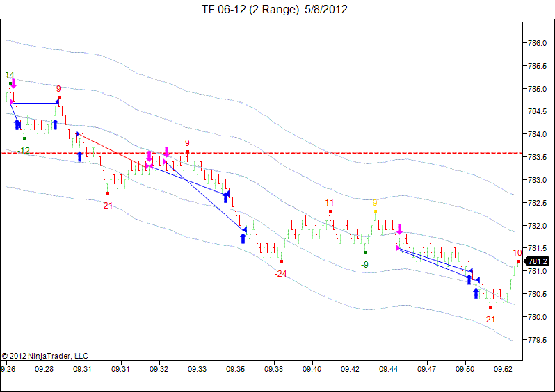This screenshot has height=392, width=555.
Task: Click the magenta down arrow beside the 14 label
Action: tap(14, 83)
